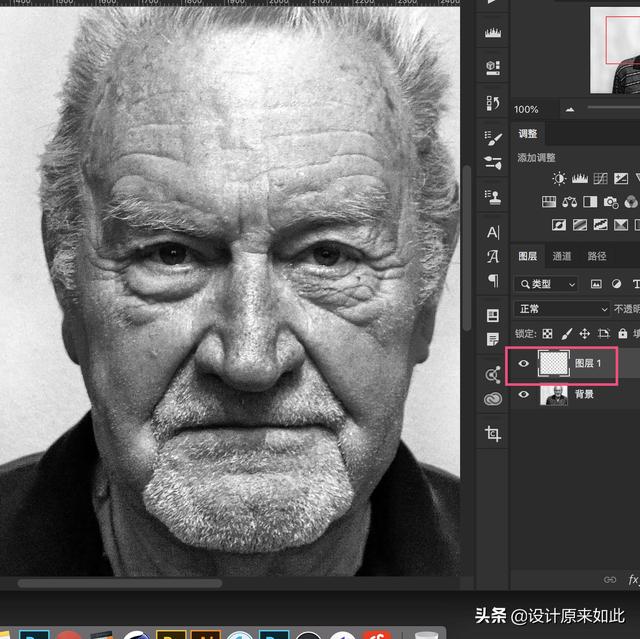The height and width of the screenshot is (639, 640).
Task: Open the Brushes panel icon
Action: pyautogui.click(x=493, y=162)
